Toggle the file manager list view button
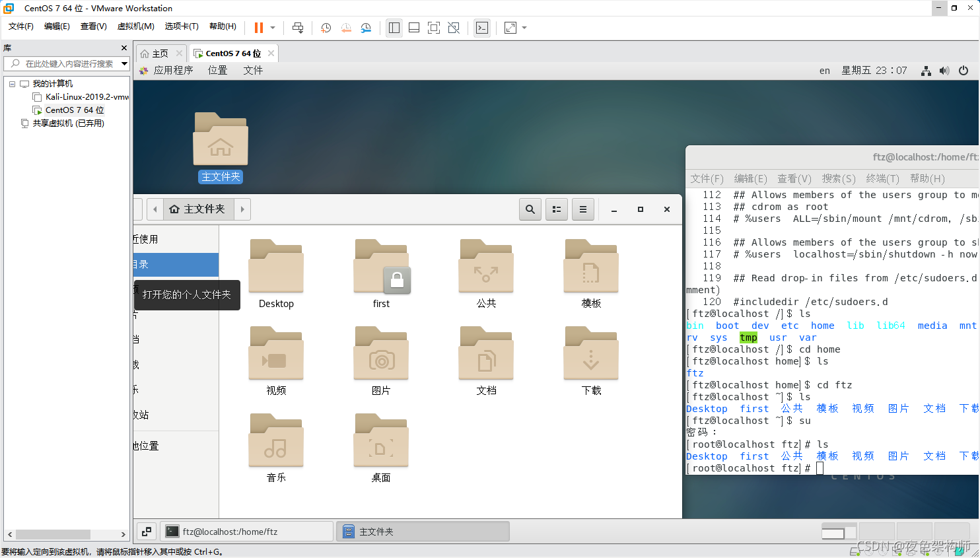This screenshot has width=980, height=558. point(557,209)
